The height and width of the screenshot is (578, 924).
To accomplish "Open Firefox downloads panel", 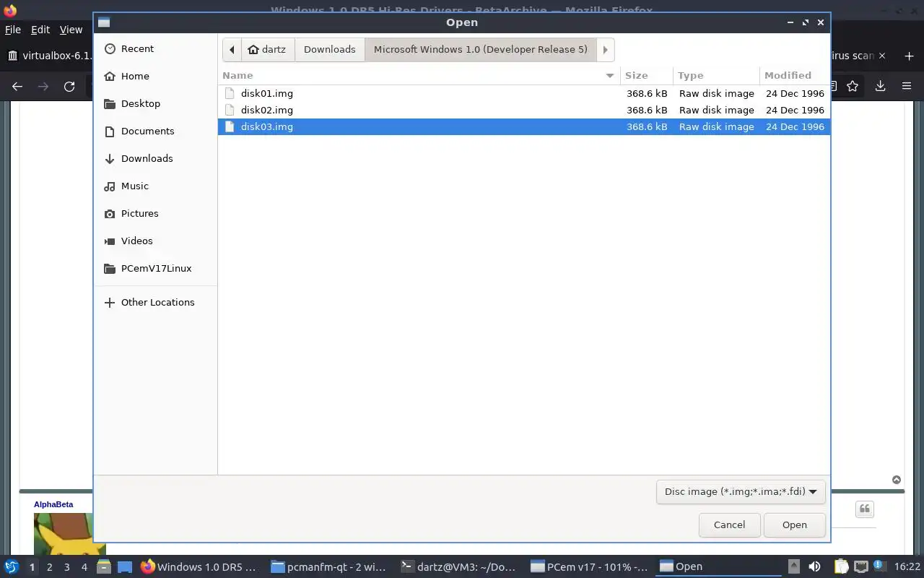I will pos(880,86).
